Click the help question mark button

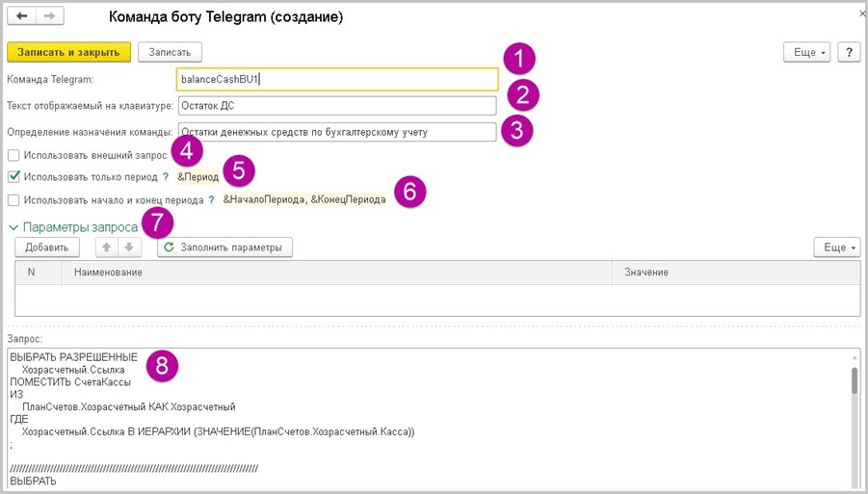(849, 52)
